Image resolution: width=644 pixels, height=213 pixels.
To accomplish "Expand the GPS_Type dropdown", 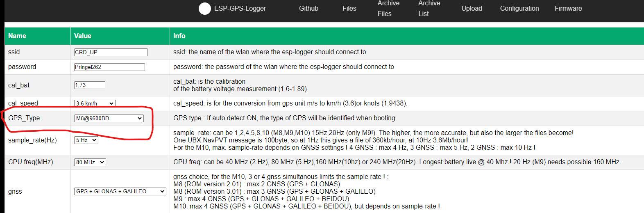I will click(109, 118).
